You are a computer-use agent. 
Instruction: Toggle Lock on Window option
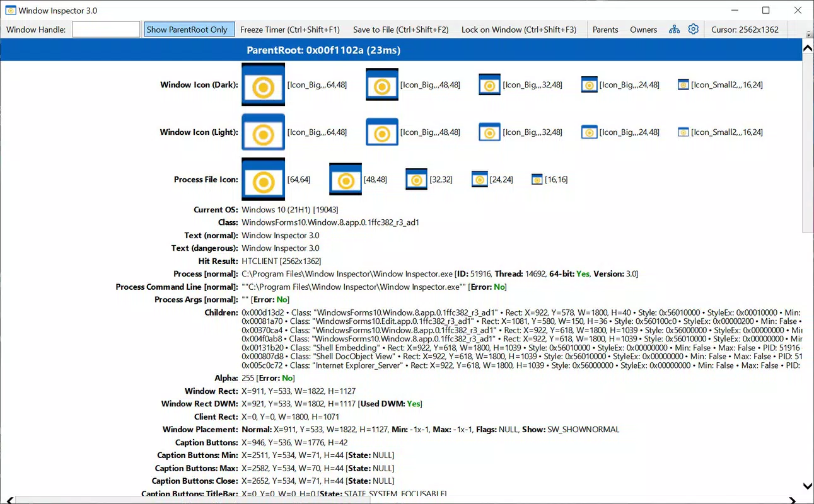[x=519, y=30]
